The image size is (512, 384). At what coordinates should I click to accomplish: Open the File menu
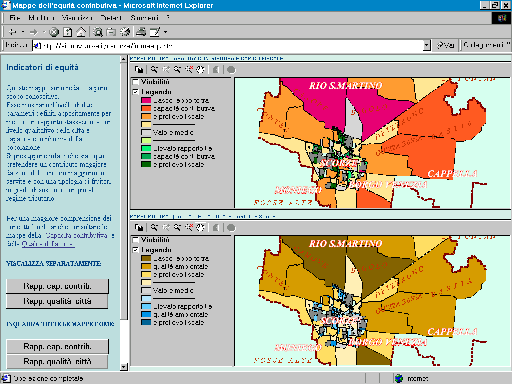click(x=15, y=18)
